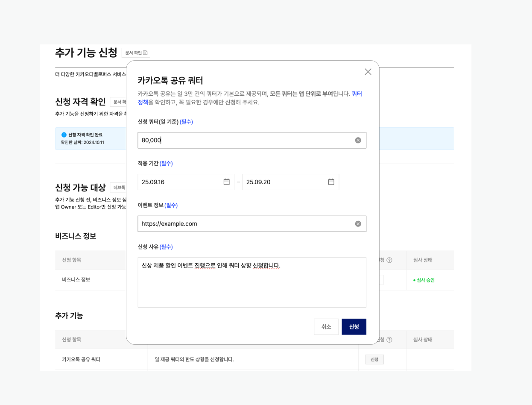Viewport: 532px width, 405px height.
Task: Submit with the dark blue 신청 button
Action: tap(354, 327)
